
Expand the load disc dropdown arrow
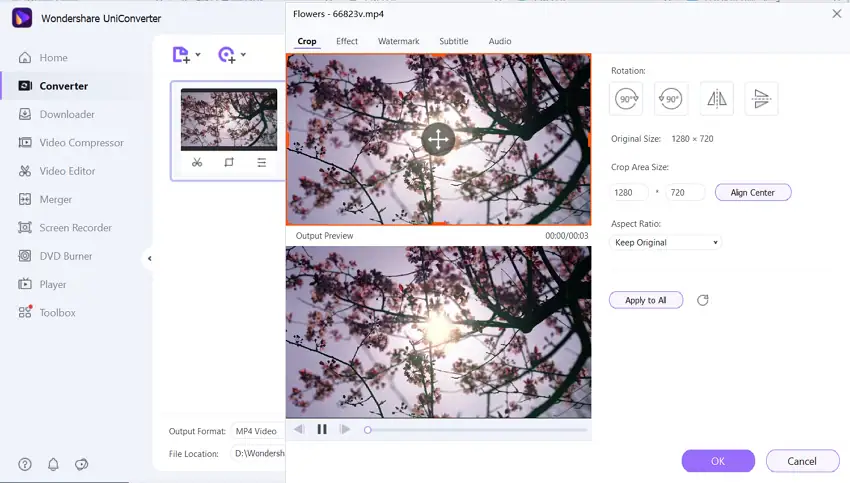(x=243, y=54)
